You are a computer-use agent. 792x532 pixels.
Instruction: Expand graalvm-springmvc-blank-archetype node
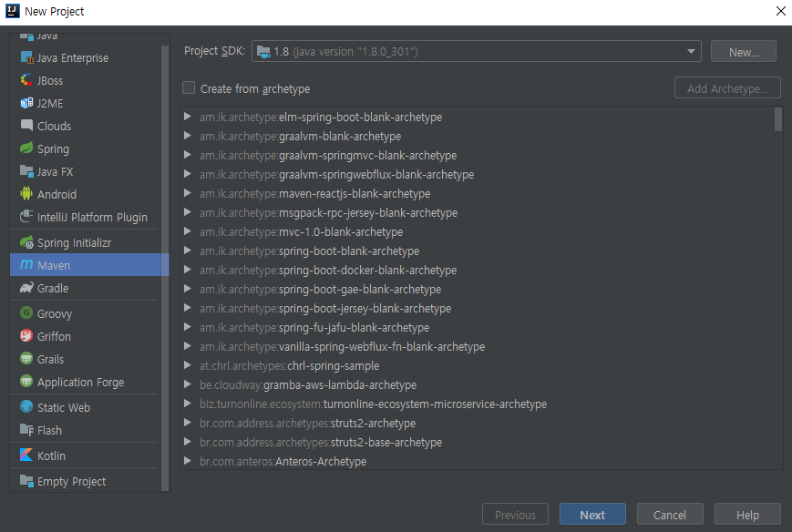pyautogui.click(x=188, y=155)
